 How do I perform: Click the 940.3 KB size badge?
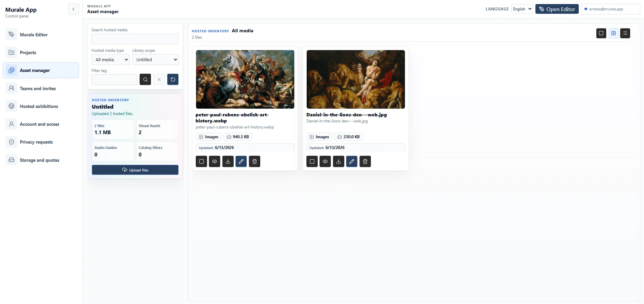tap(238, 137)
